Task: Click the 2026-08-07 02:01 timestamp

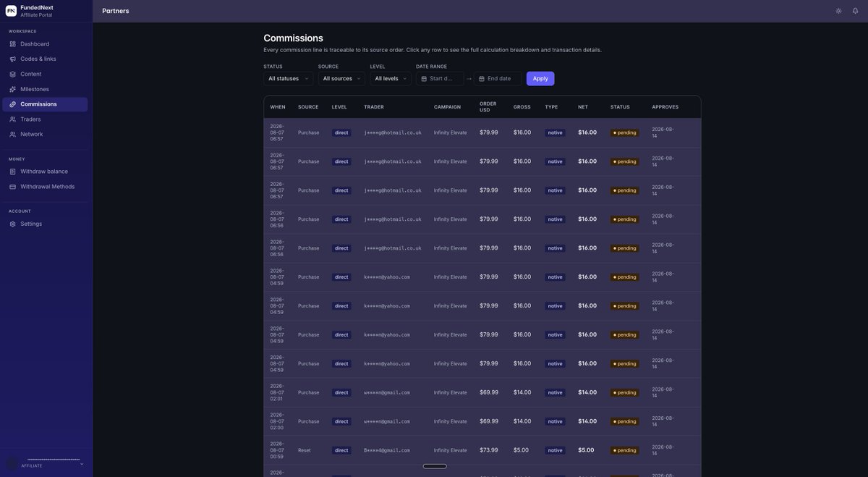Action: pyautogui.click(x=277, y=392)
